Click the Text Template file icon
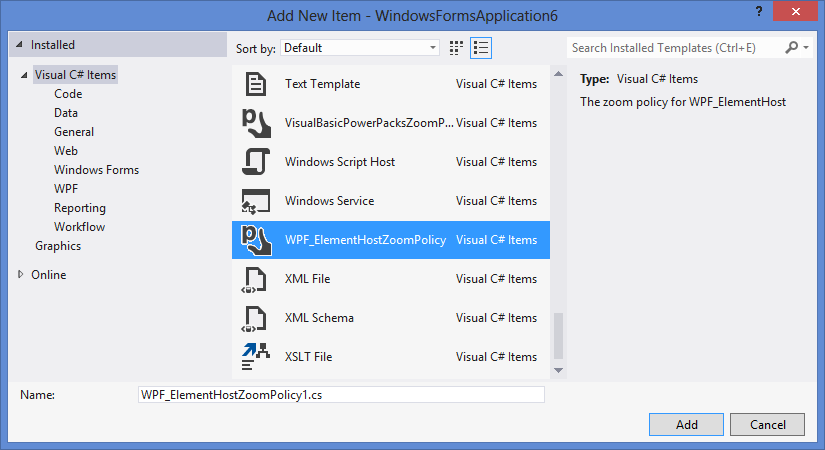This screenshot has height=450, width=825. [256, 84]
